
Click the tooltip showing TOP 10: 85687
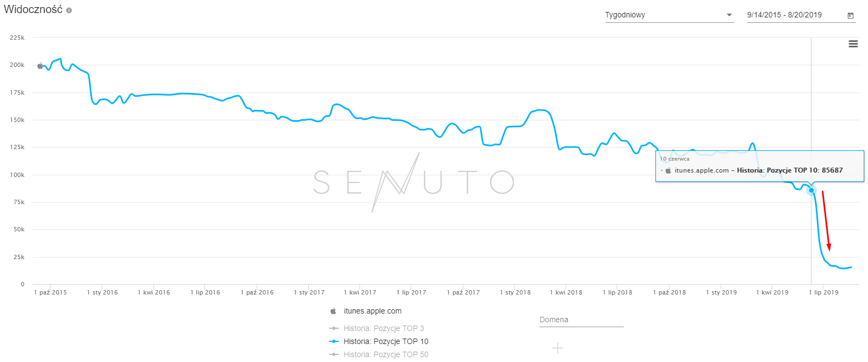coord(759,166)
